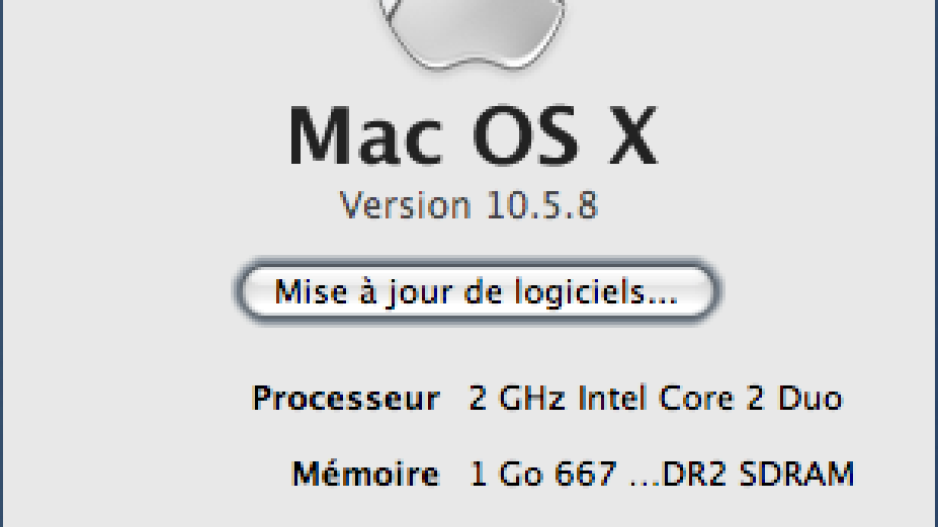Click the word Mac in the title
This screenshot has width=938, height=527.
coord(365,136)
